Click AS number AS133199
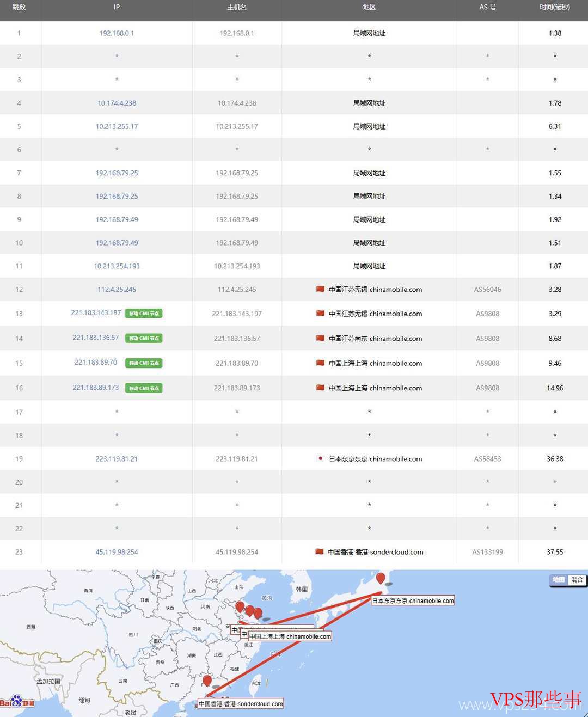588x717 pixels. point(487,552)
